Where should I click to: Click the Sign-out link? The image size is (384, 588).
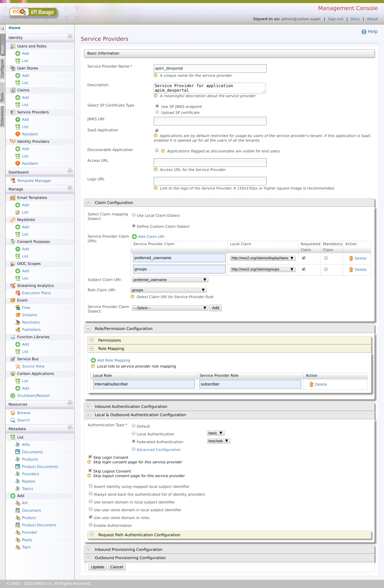click(335, 19)
